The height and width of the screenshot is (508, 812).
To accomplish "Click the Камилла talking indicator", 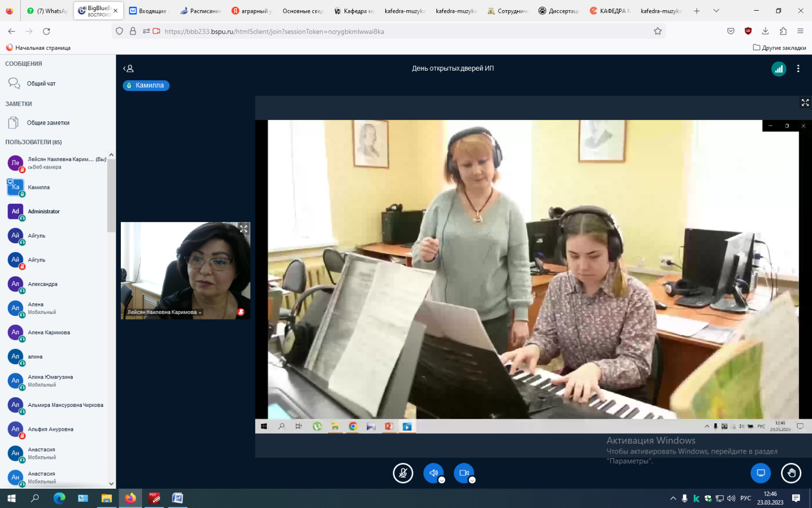I will click(146, 85).
